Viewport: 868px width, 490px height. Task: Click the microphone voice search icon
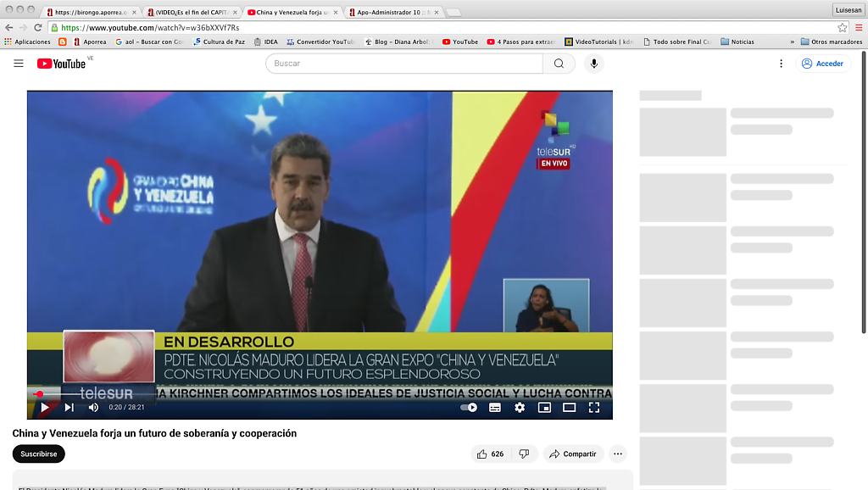(593, 64)
